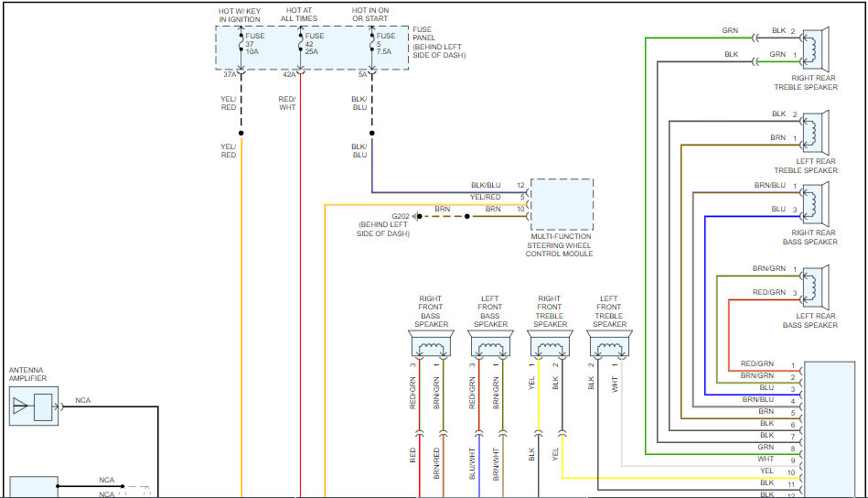Click the 'NCA' label beside the antenna amplifier

[83, 400]
